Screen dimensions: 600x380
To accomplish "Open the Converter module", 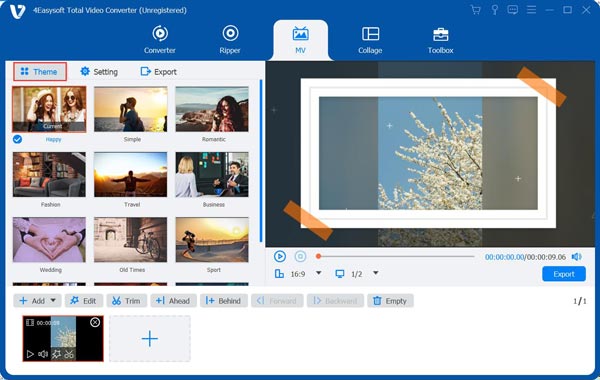I will tap(160, 39).
